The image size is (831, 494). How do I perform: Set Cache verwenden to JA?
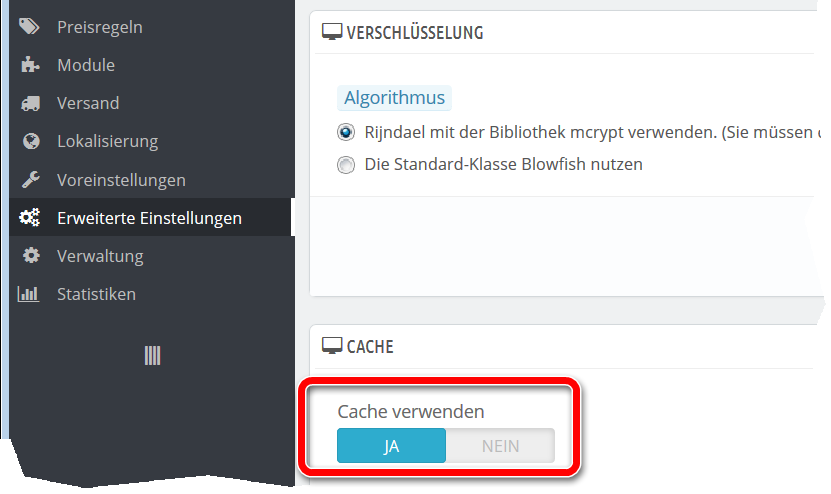click(391, 446)
